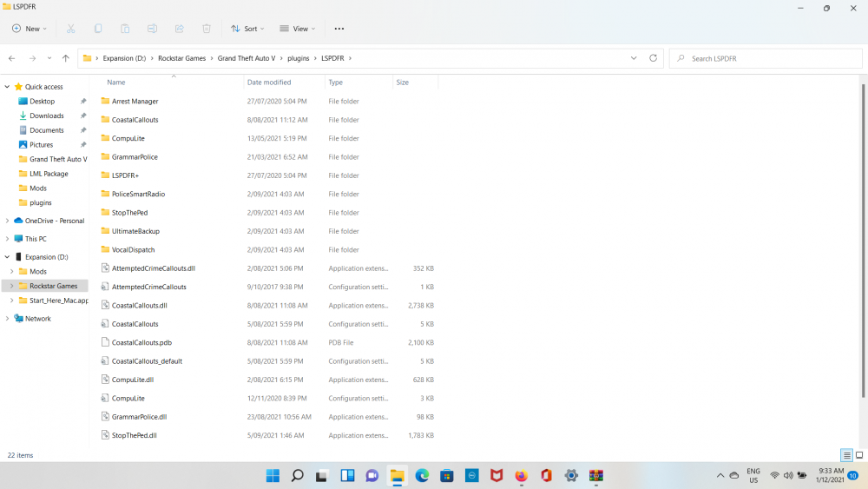Refresh the LSPDFR folder view

[x=654, y=58]
